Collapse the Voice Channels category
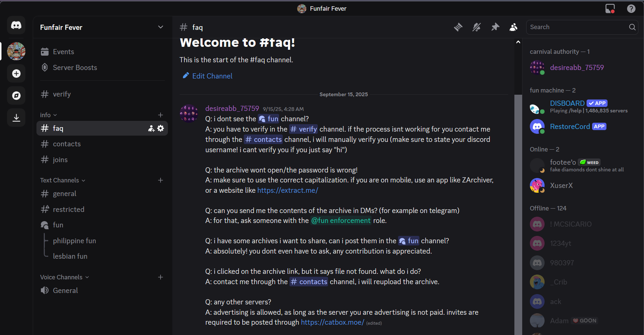The image size is (644, 335). [64, 277]
